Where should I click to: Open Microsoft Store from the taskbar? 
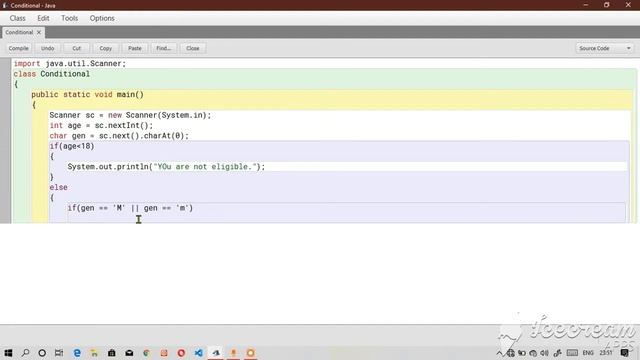(111, 353)
